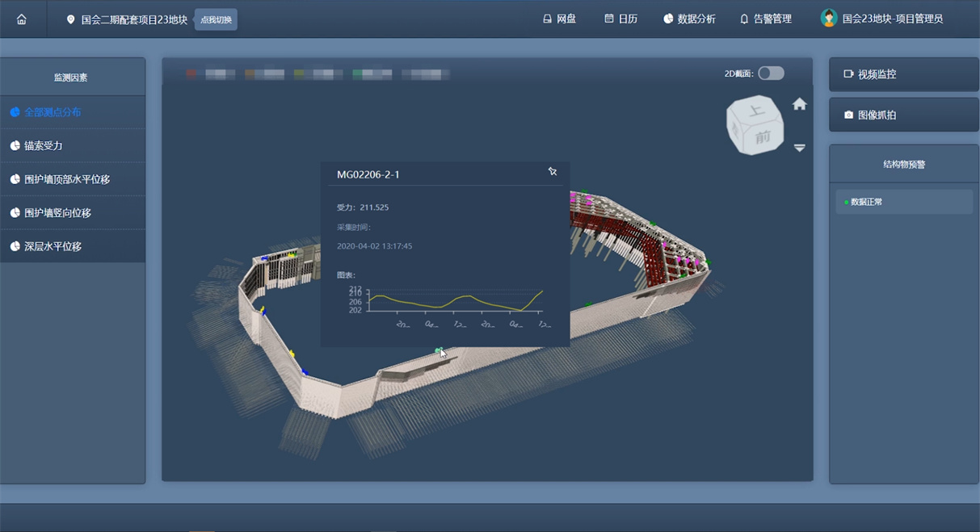Select 围护墙顶部水平位移 monitoring factor
980x532 pixels.
coord(67,179)
